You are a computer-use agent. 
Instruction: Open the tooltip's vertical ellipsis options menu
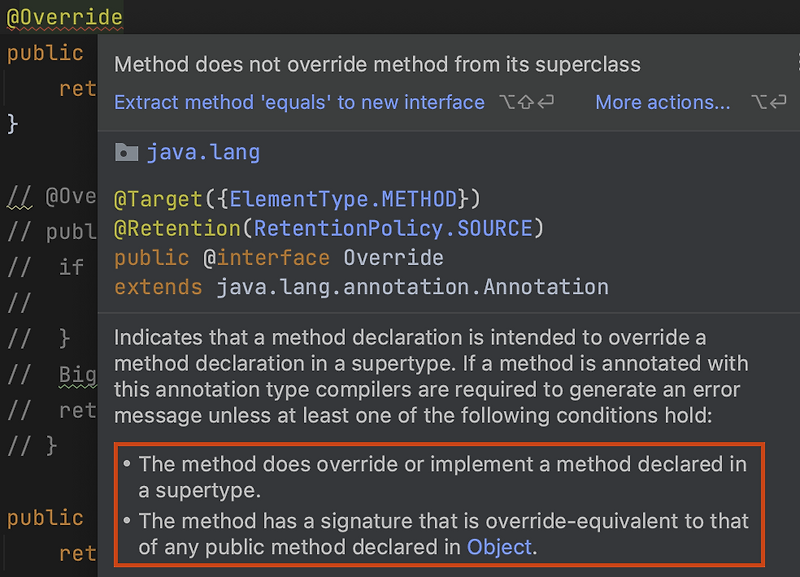(798, 62)
